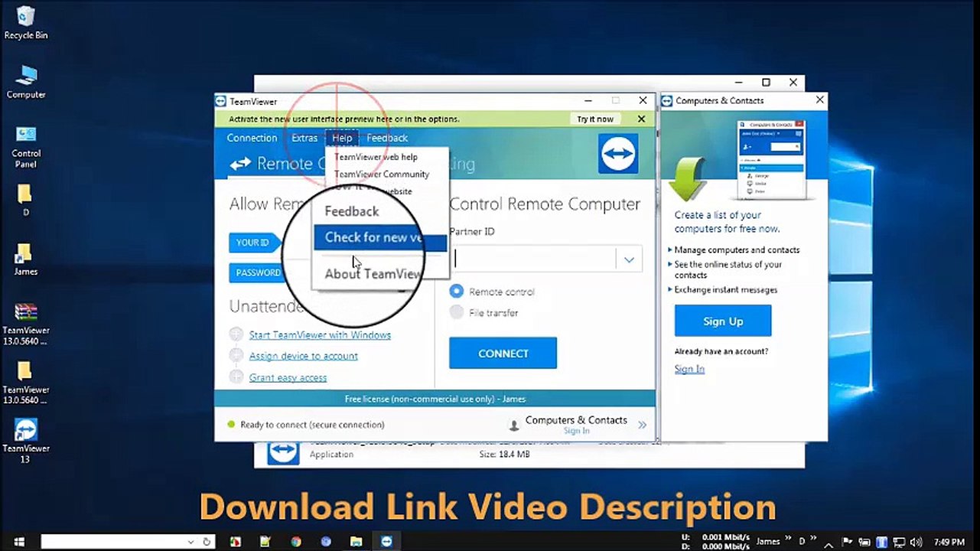The image size is (980, 551).
Task: Select the James folder on desktop
Action: pyautogui.click(x=25, y=259)
